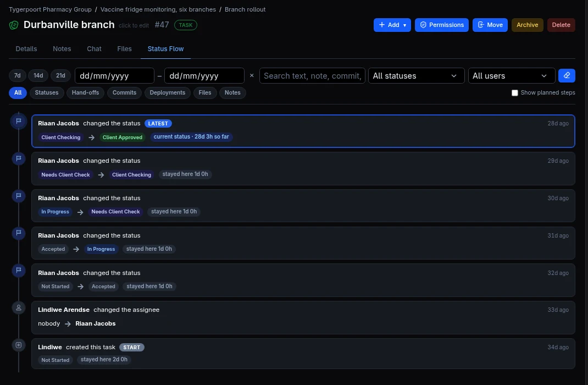Click the flag marker for Not Started to Accepted

[x=18, y=270]
